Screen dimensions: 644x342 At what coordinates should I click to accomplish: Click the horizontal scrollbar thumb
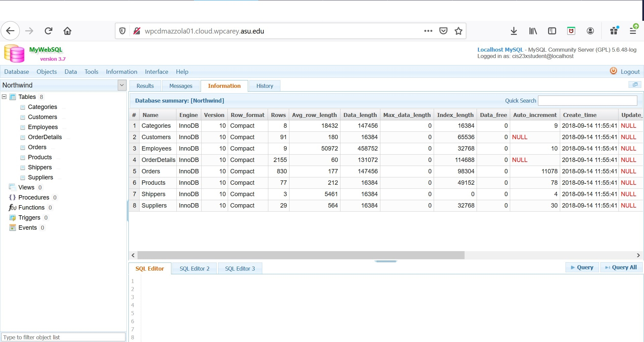click(301, 255)
